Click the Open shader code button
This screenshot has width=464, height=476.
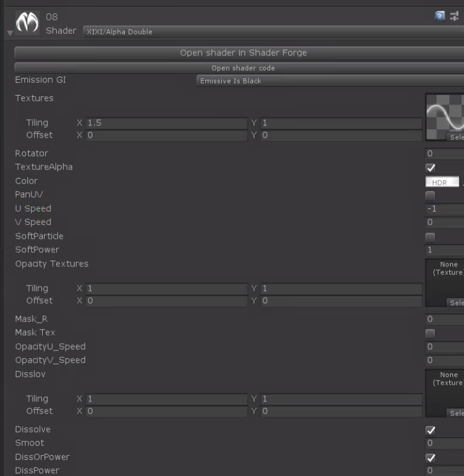(239, 68)
